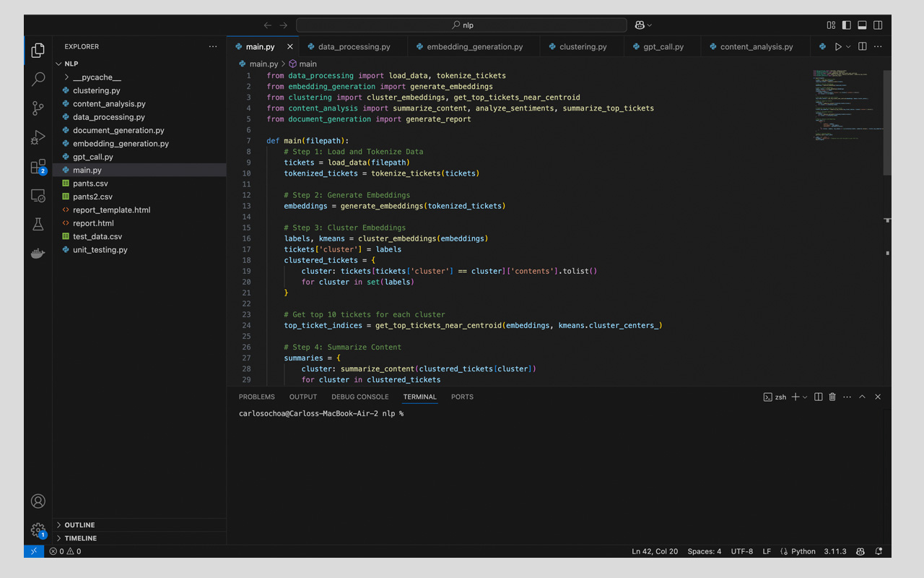This screenshot has height=578, width=924.
Task: Switch to embedding_generation.py tab
Action: tap(474, 47)
